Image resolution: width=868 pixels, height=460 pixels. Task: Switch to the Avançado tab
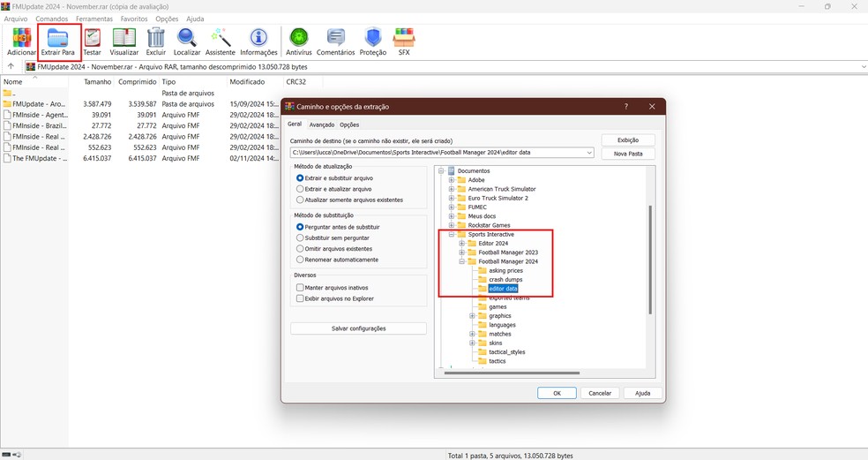[321, 124]
